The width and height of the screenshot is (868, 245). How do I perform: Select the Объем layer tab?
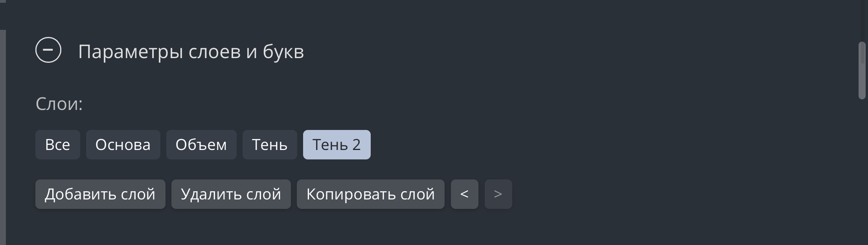[201, 144]
